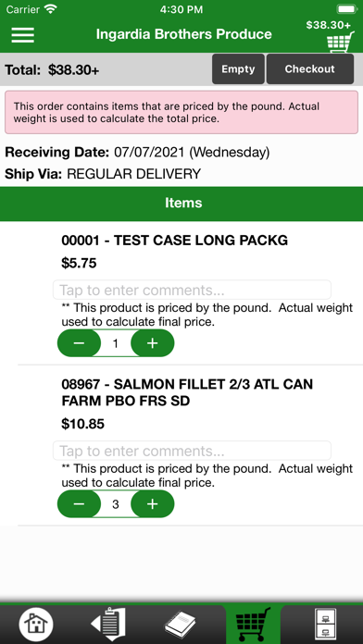Select the Receiving Date 07/07/2021 line
Viewport: 363px width, 644px height.
coord(137,153)
